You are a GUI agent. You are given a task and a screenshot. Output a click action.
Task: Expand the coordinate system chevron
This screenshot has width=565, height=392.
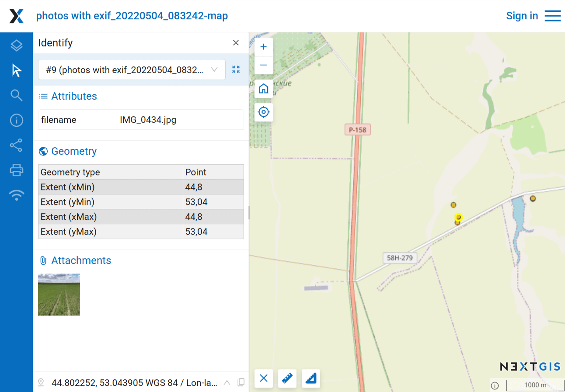click(227, 383)
